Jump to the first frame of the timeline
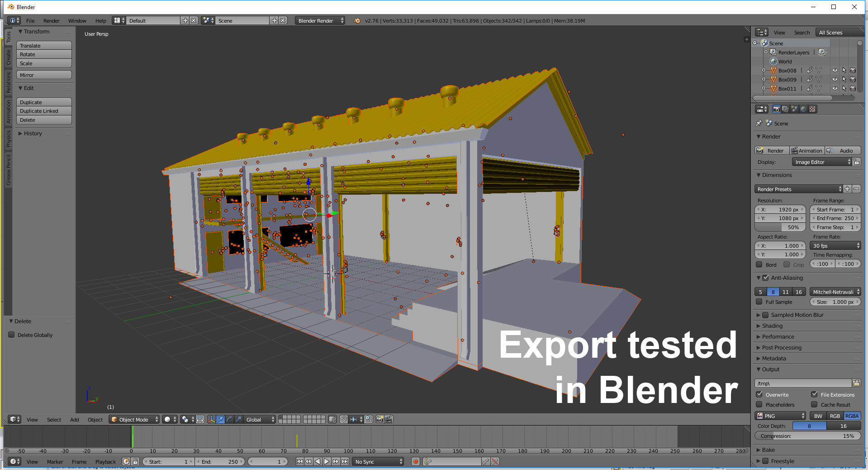The image size is (868, 470). 299,461
